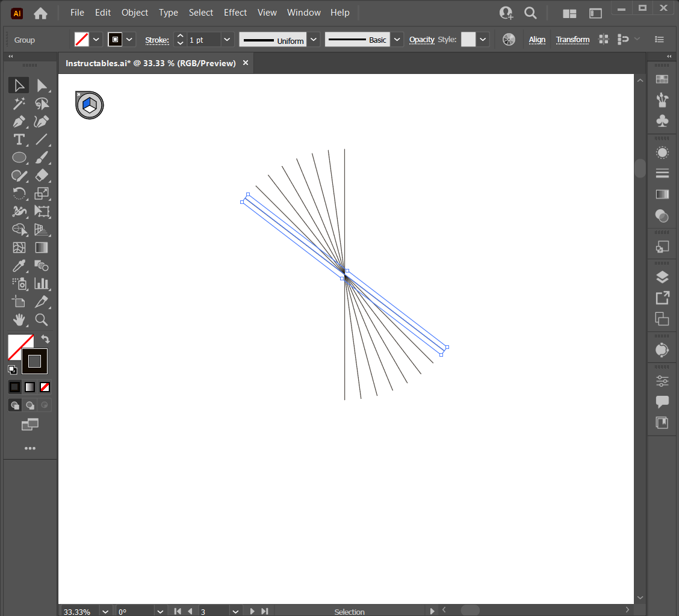Open the Basic brush definition dropdown
This screenshot has height=616, width=679.
pos(397,39)
